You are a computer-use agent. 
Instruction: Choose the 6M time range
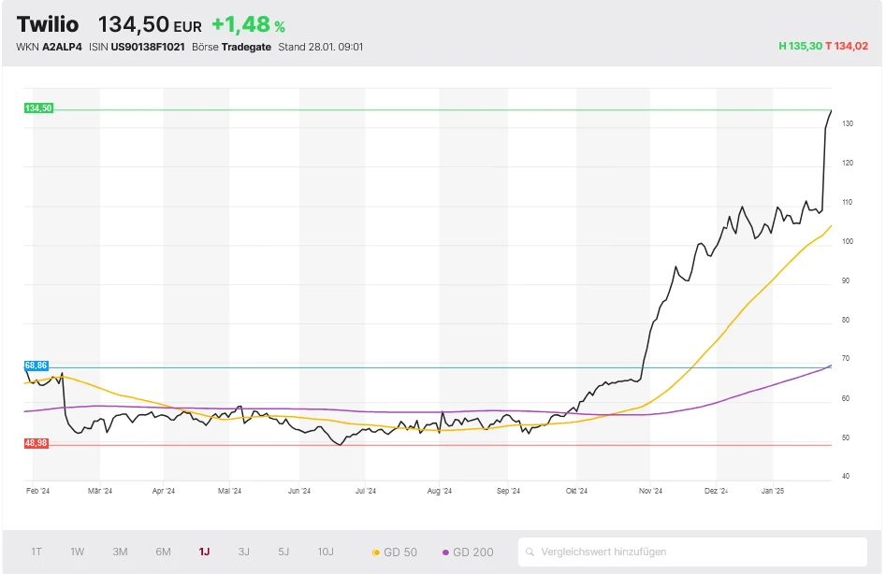pos(163,552)
